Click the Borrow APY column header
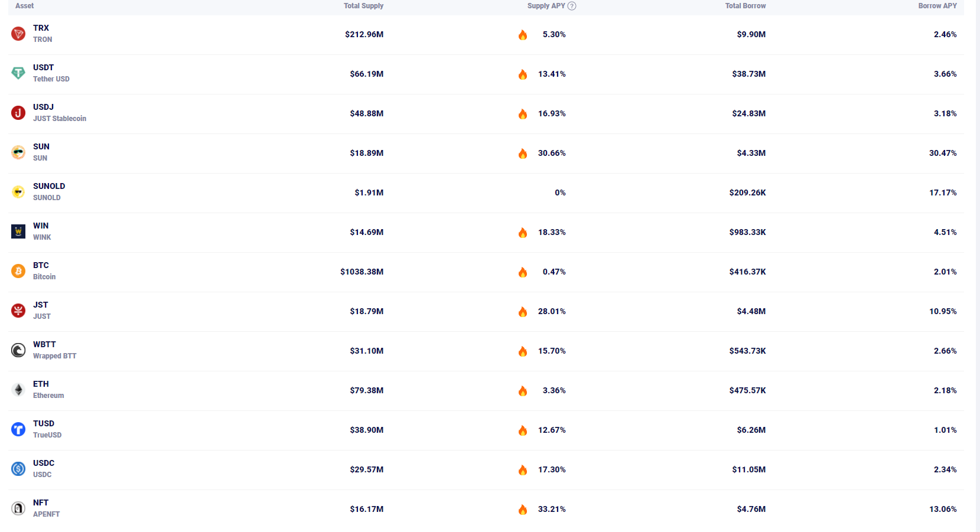 937,6
